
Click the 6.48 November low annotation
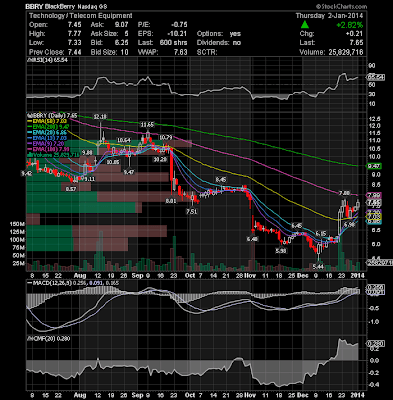(252, 239)
